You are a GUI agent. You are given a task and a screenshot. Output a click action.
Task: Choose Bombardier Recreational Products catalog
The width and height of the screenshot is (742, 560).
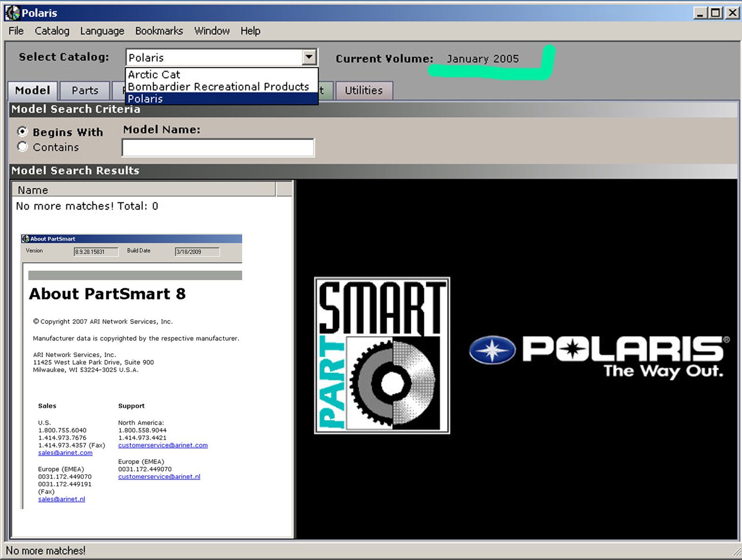pos(218,87)
